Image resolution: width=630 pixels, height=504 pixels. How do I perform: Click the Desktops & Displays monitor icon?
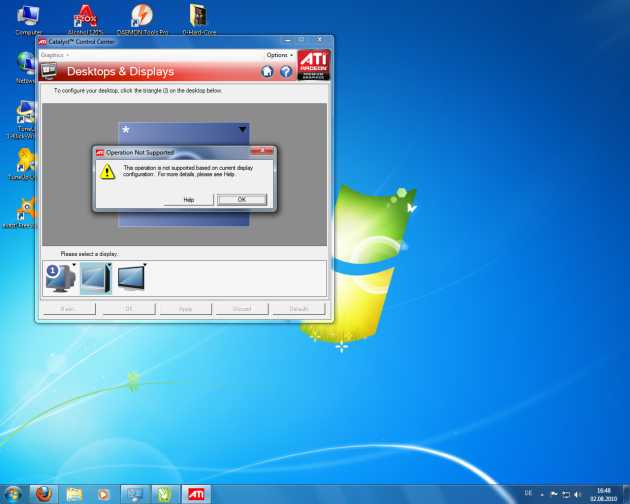[x=49, y=72]
